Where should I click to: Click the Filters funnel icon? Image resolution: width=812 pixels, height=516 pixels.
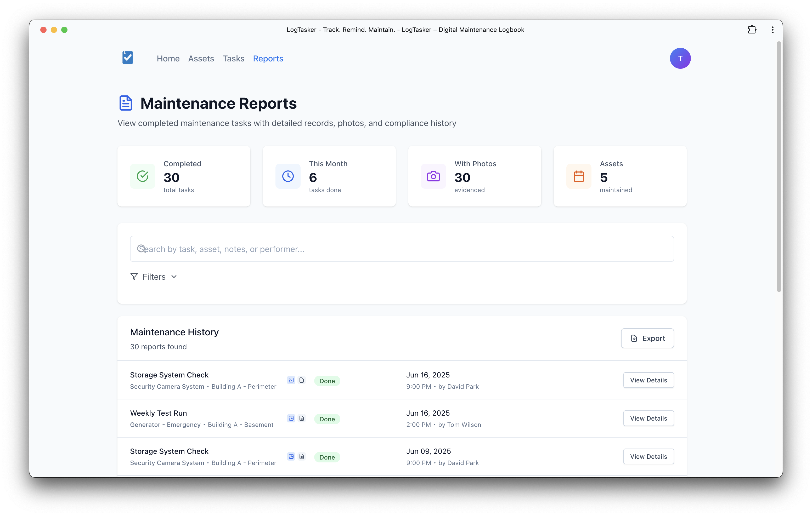[x=134, y=277]
